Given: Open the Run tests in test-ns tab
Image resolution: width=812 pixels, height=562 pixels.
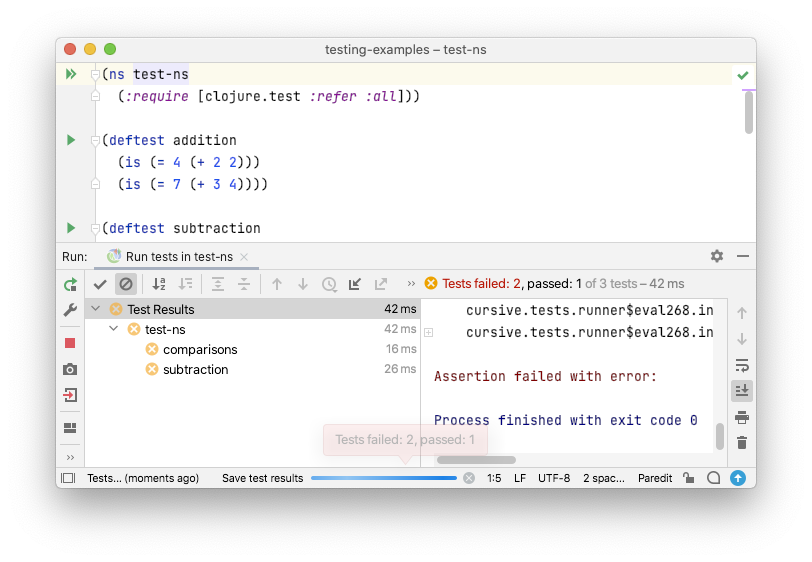Looking at the screenshot, I should (x=179, y=256).
